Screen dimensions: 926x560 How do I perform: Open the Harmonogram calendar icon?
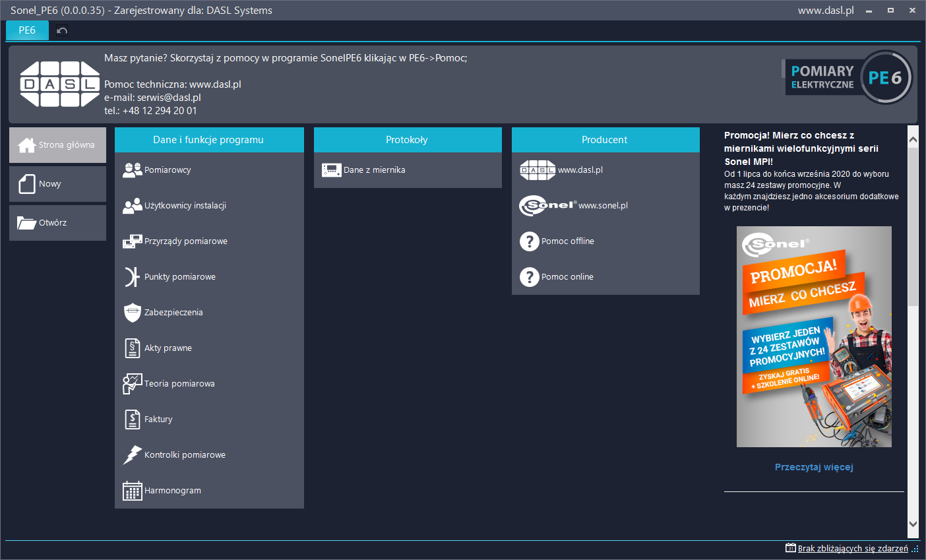132,491
